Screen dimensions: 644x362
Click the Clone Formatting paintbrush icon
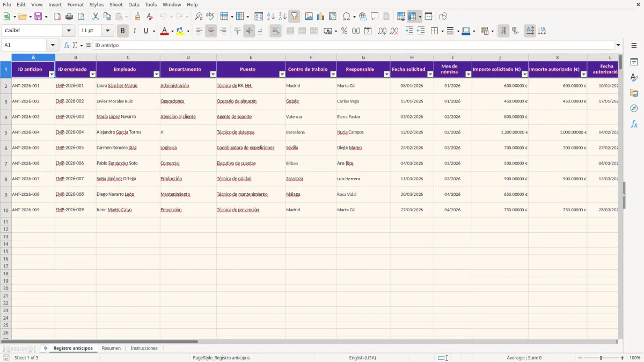pyautogui.click(x=138, y=17)
